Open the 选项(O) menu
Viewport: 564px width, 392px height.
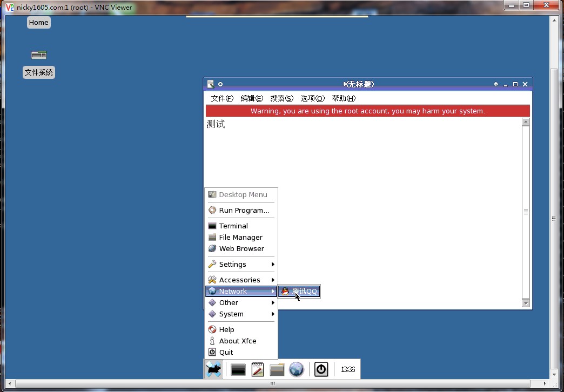click(x=313, y=98)
